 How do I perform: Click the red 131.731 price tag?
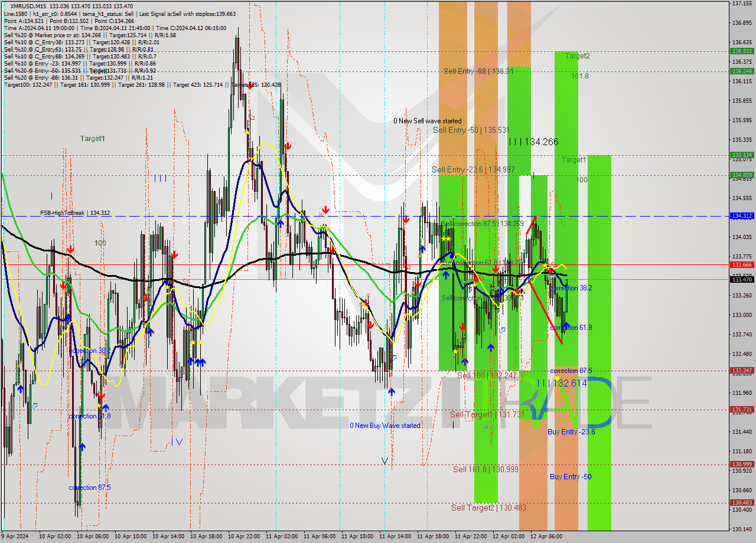coord(742,409)
